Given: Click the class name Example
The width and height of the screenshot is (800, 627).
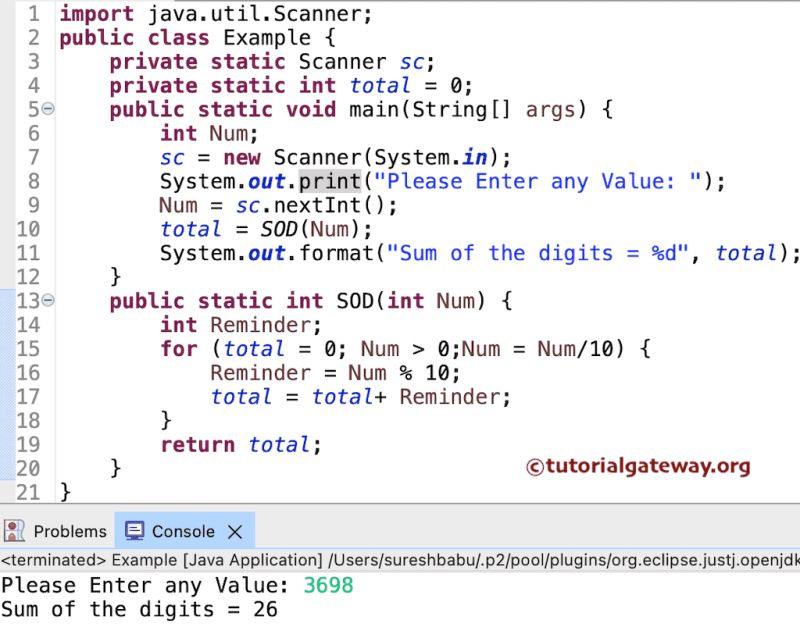Looking at the screenshot, I should pos(267,37).
